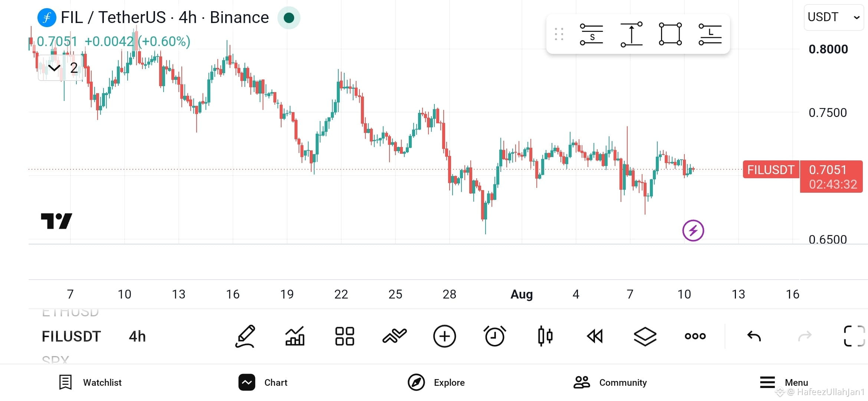The height and width of the screenshot is (401, 868).
Task: Select the long position drawing tool
Action: click(x=710, y=34)
